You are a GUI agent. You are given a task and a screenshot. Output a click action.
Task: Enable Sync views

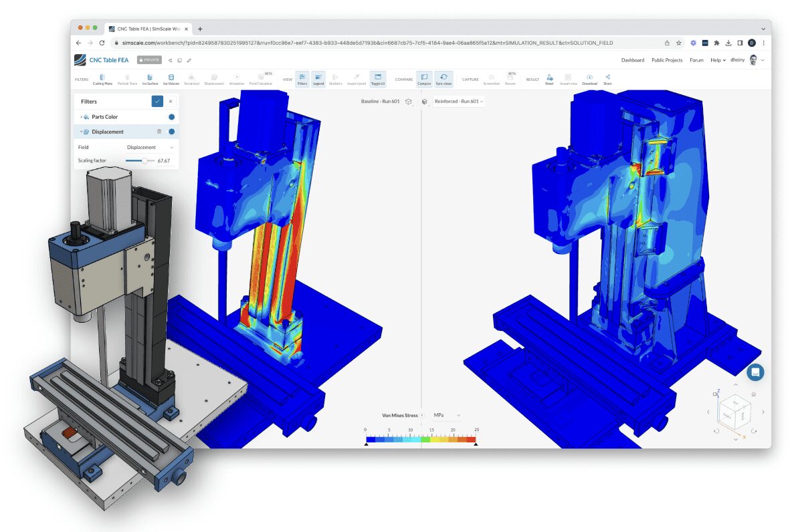tap(443, 79)
